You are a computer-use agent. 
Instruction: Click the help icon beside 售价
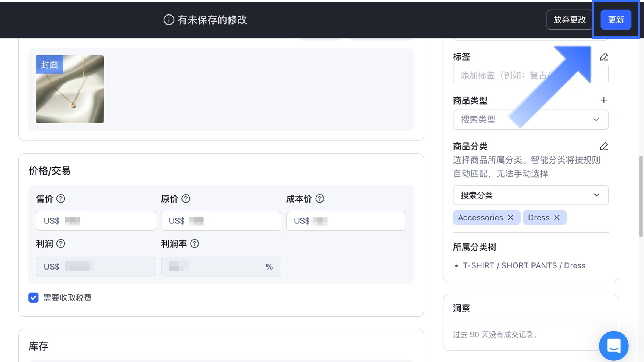tap(61, 199)
